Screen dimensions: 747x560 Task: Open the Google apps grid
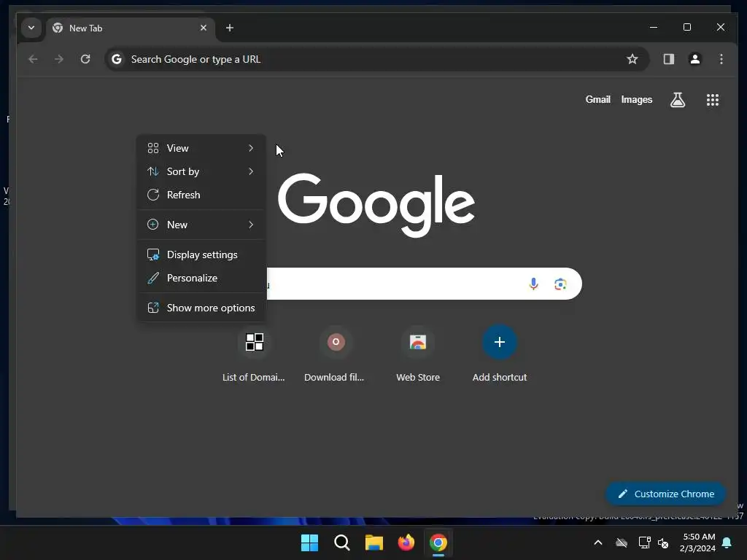point(713,100)
